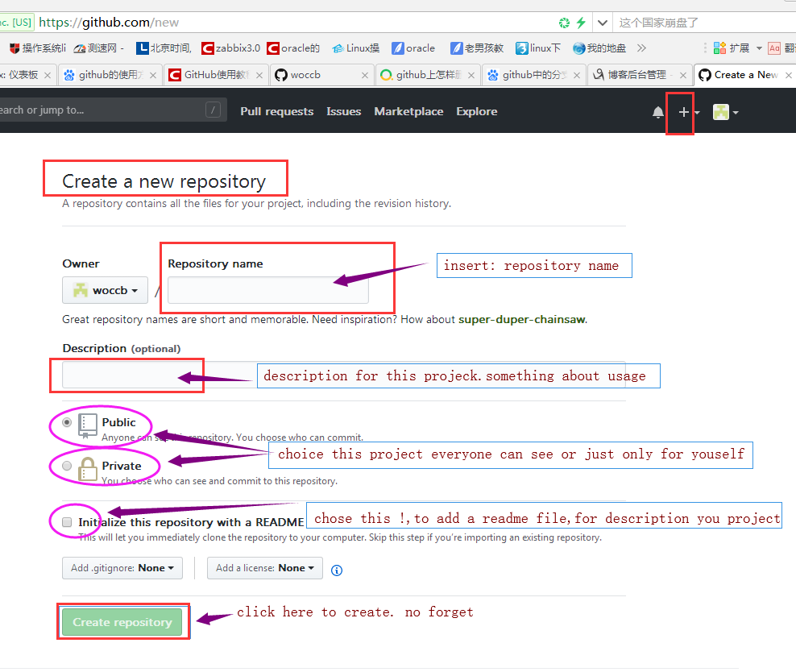Click the Description field

pyautogui.click(x=344, y=375)
